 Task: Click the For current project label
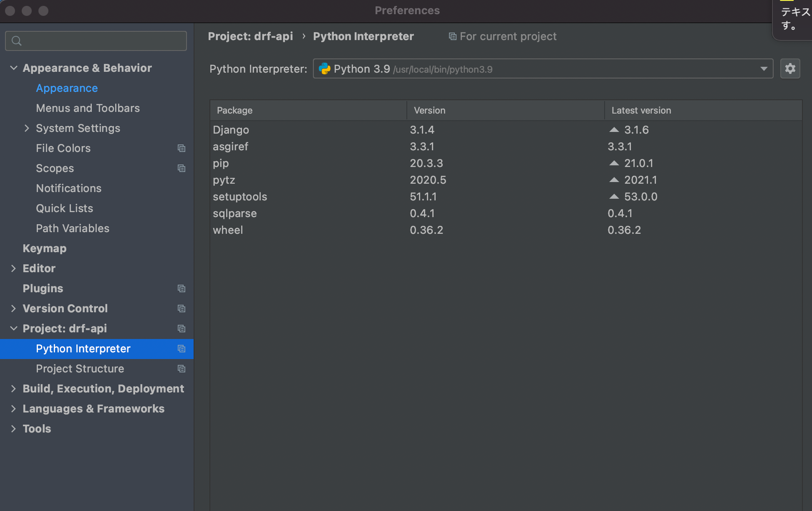click(x=508, y=36)
